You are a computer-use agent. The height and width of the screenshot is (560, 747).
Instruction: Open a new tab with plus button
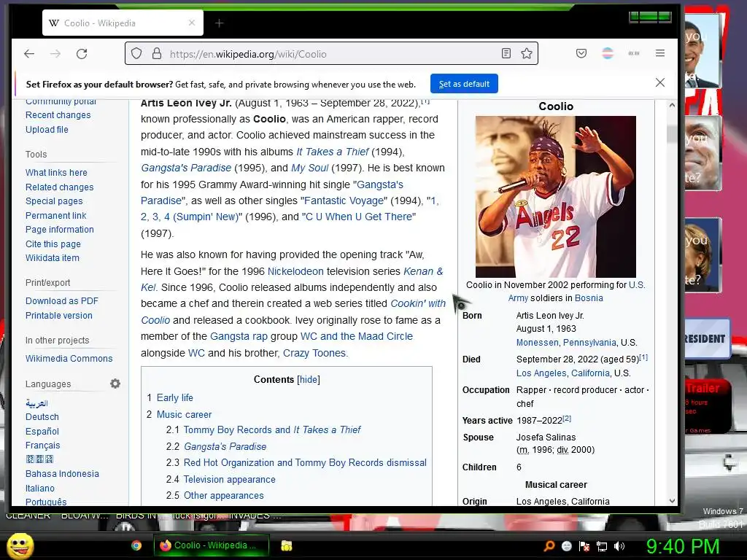tap(219, 23)
